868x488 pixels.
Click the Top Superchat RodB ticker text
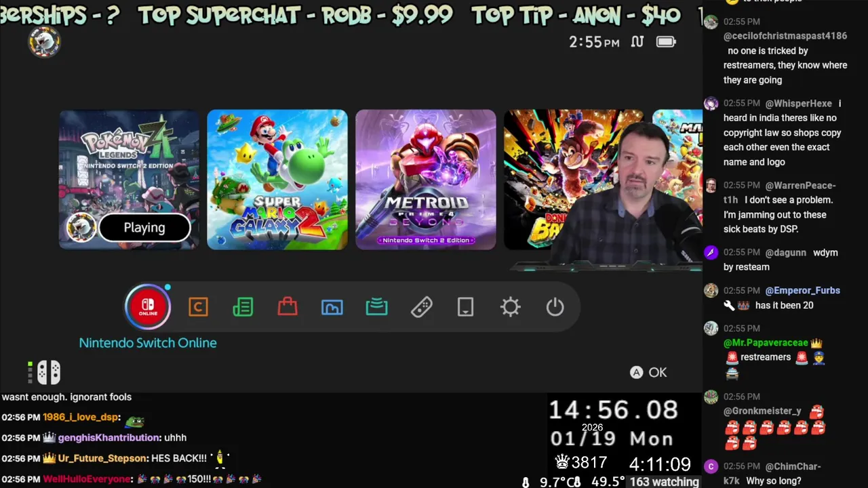click(295, 15)
